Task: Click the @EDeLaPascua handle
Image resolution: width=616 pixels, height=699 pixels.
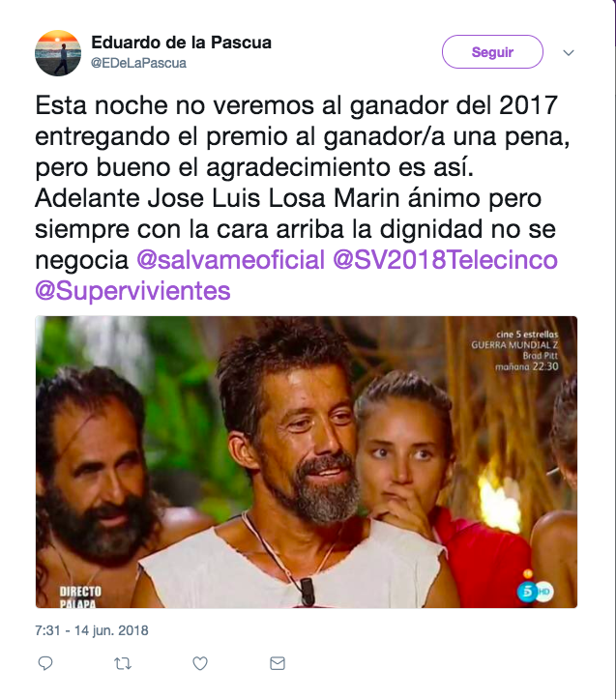Action: pyautogui.click(x=138, y=63)
